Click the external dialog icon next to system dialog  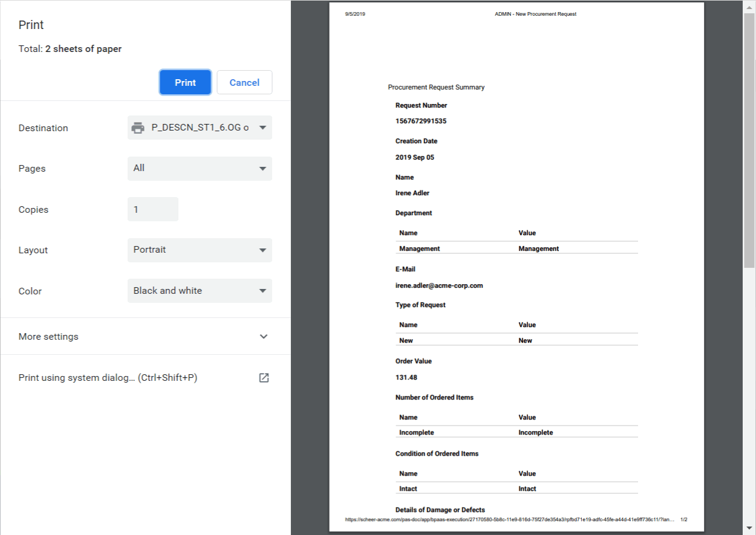pos(263,377)
